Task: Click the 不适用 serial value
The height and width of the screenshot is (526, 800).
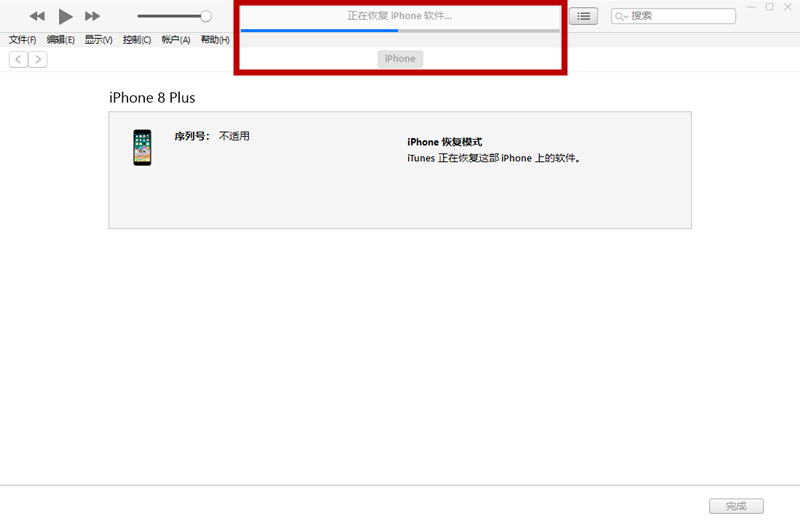Action: (x=234, y=136)
